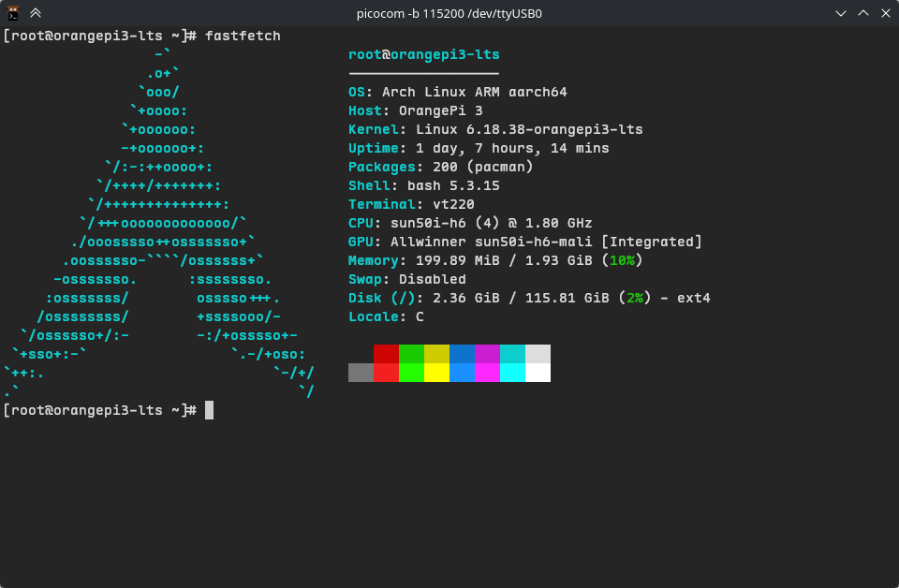Viewport: 899px width, 588px height.
Task: Minimize the picocom terminal window
Action: 841,13
